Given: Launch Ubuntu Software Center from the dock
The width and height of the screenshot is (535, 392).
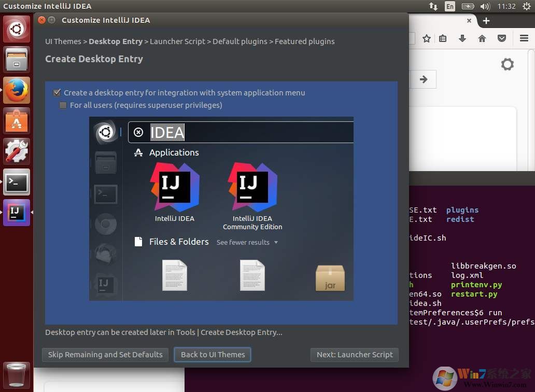Looking at the screenshot, I should pyautogui.click(x=17, y=121).
